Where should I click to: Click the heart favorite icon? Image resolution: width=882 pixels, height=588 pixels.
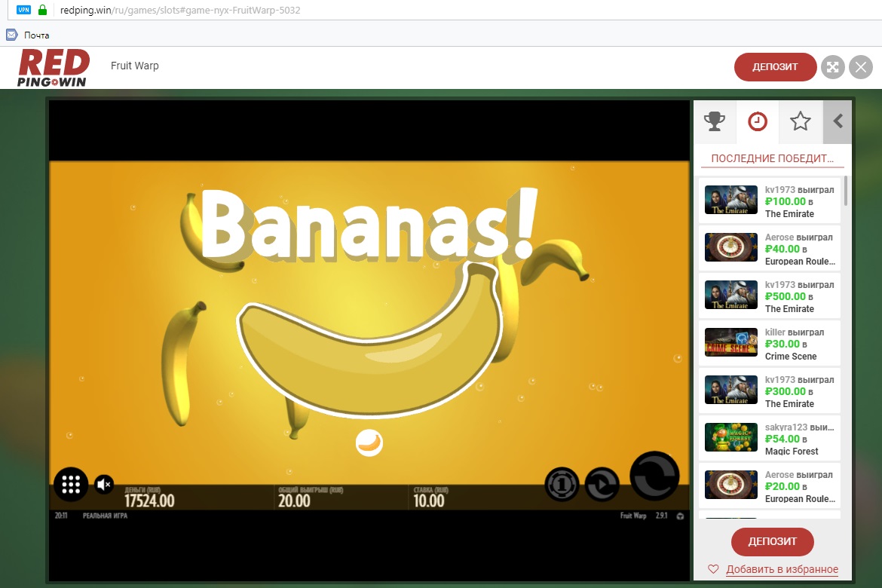click(713, 569)
